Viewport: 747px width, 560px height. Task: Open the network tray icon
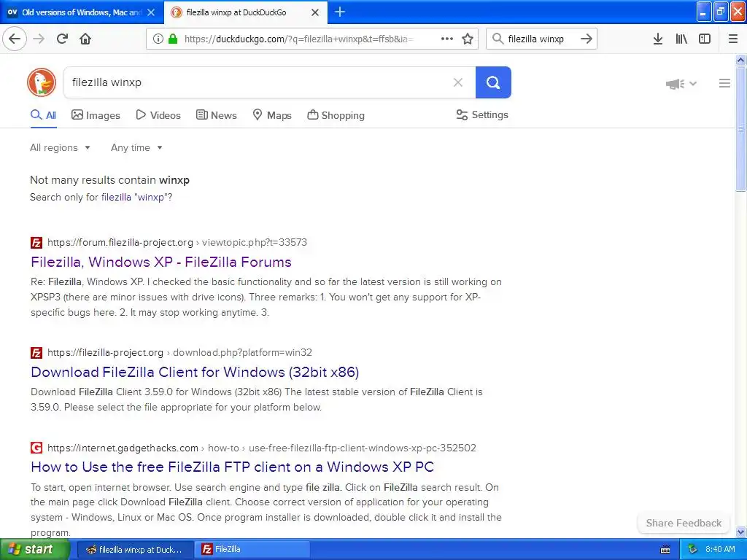692,549
